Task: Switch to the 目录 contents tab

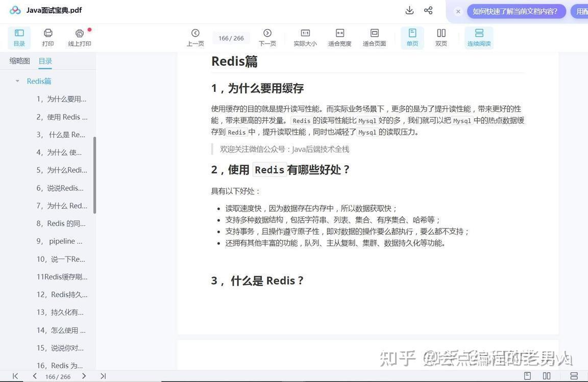Action: [x=45, y=61]
